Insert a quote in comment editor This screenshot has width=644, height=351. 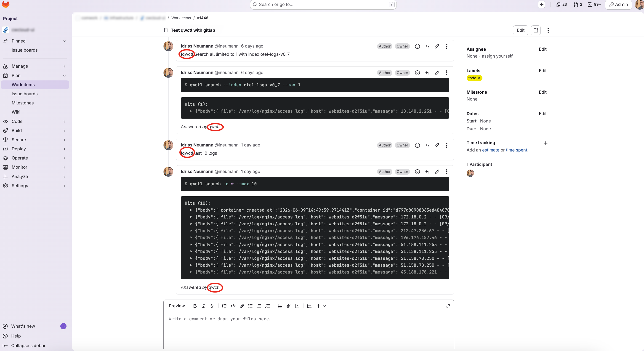pos(224,306)
